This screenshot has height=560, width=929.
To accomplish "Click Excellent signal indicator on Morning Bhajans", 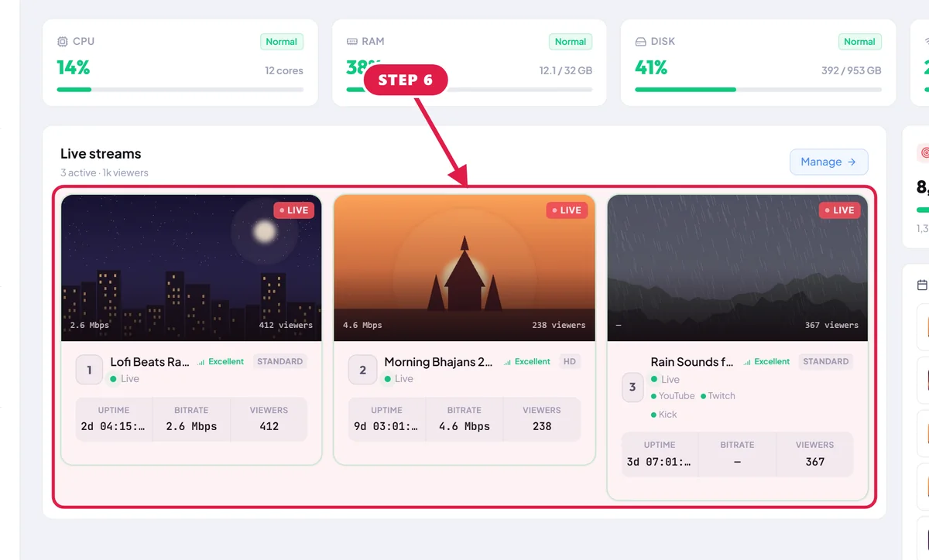I will click(527, 361).
